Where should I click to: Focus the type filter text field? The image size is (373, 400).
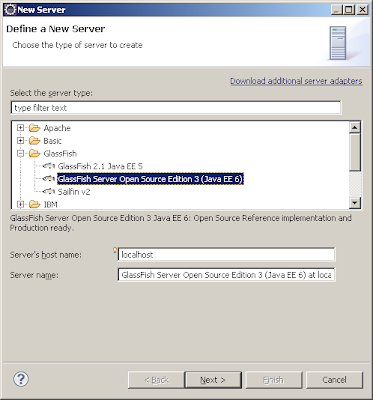point(176,108)
